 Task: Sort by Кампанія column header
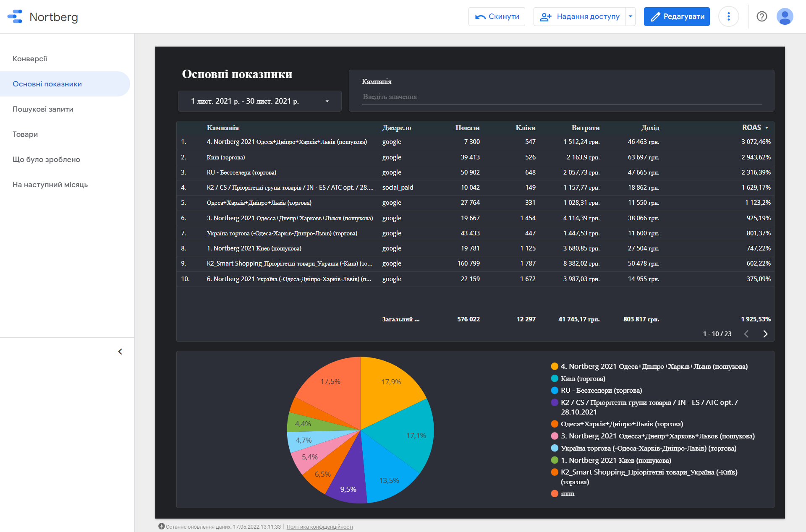pyautogui.click(x=222, y=128)
